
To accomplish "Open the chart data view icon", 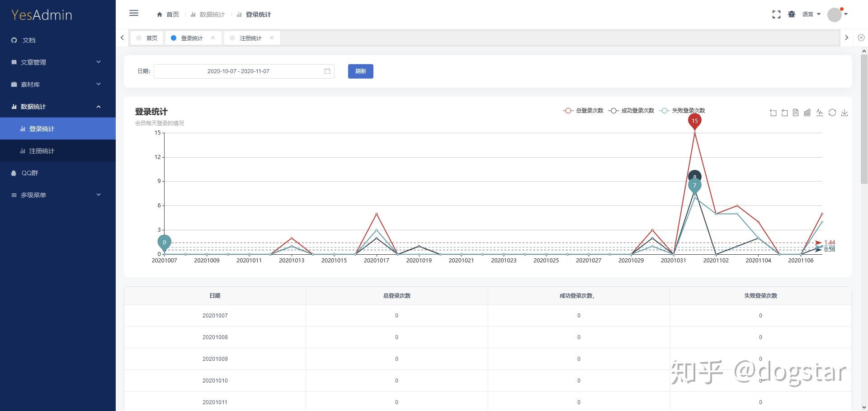I will [796, 112].
